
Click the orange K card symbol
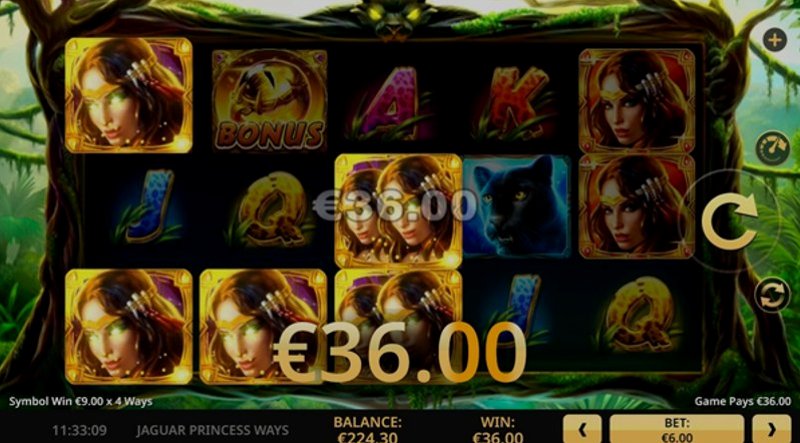(x=516, y=104)
